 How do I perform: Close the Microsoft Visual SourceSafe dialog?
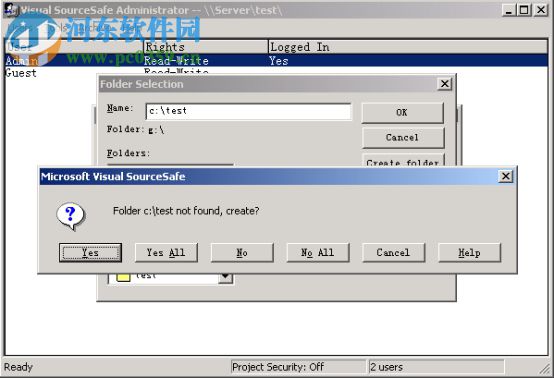[506, 176]
